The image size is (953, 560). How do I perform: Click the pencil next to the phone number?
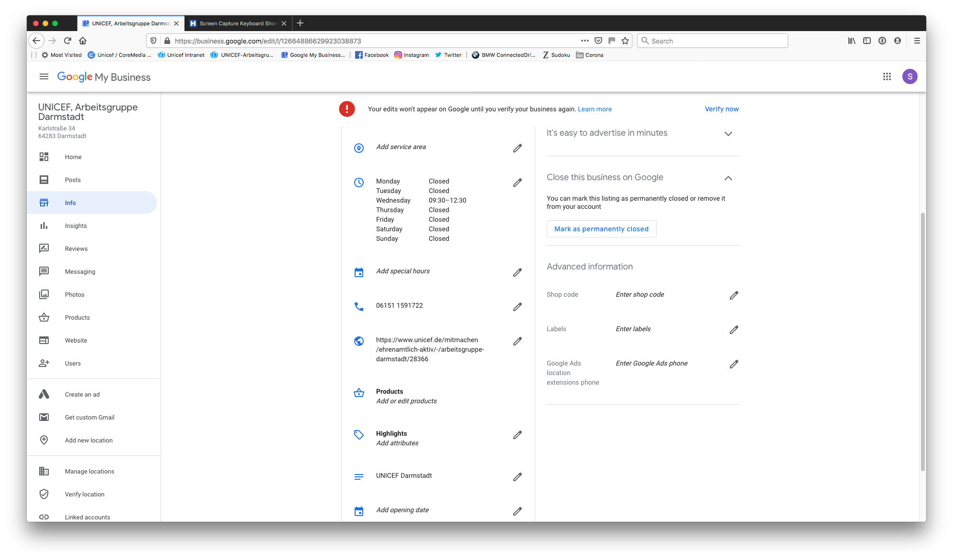517,307
